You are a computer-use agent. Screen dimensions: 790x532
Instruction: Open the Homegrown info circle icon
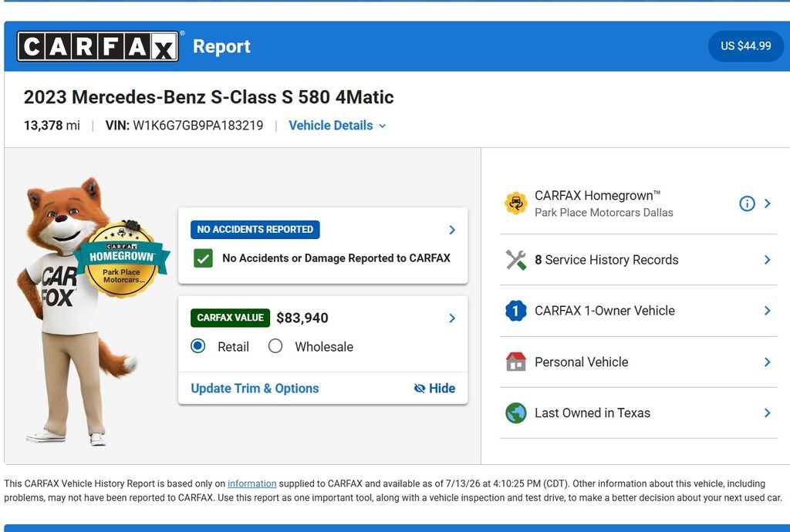[x=747, y=204]
